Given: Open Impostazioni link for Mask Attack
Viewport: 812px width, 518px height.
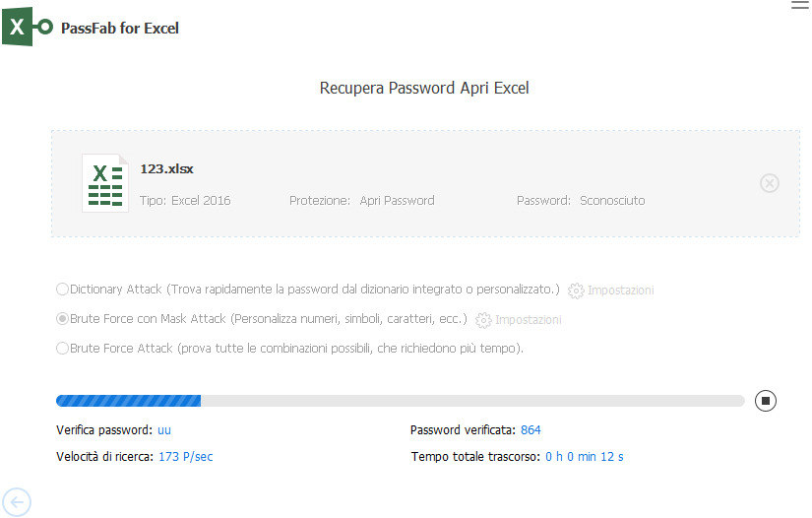Looking at the screenshot, I should (529, 320).
